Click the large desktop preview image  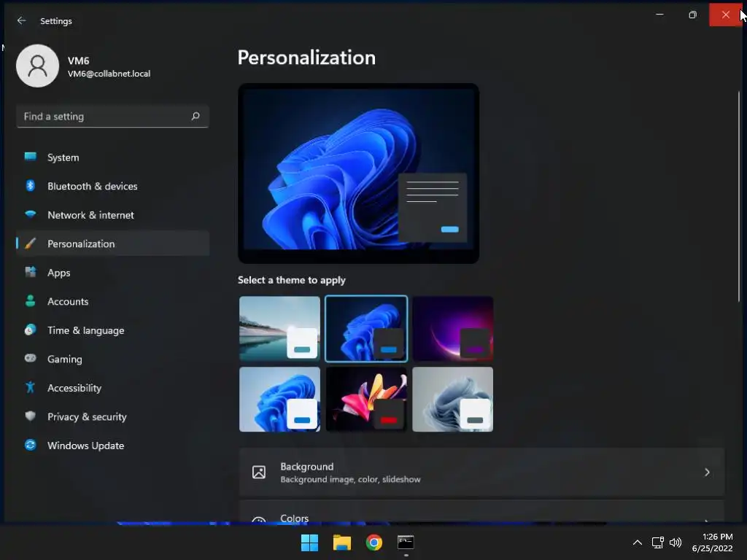(359, 174)
